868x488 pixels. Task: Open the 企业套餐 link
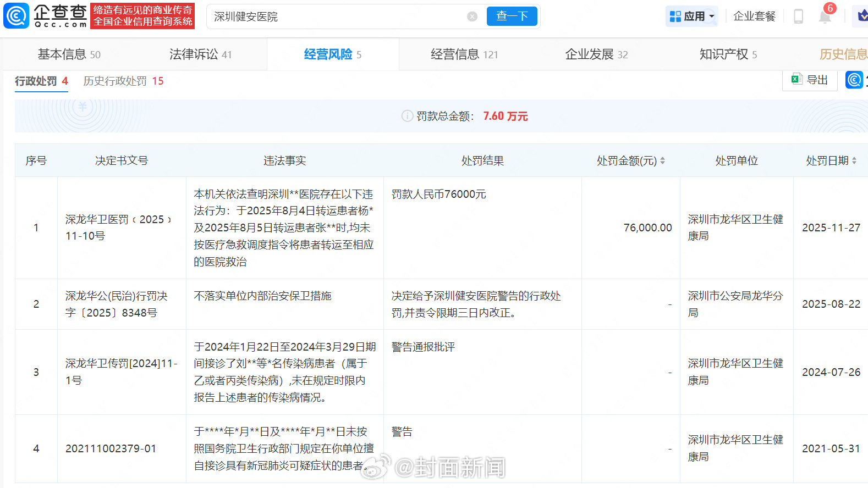pos(754,16)
